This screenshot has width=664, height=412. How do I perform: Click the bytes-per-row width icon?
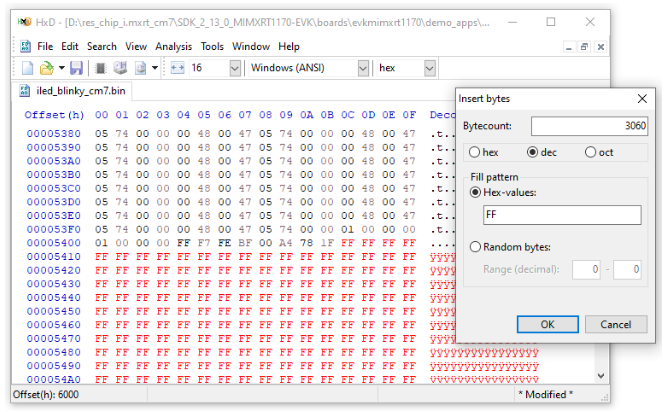click(177, 68)
